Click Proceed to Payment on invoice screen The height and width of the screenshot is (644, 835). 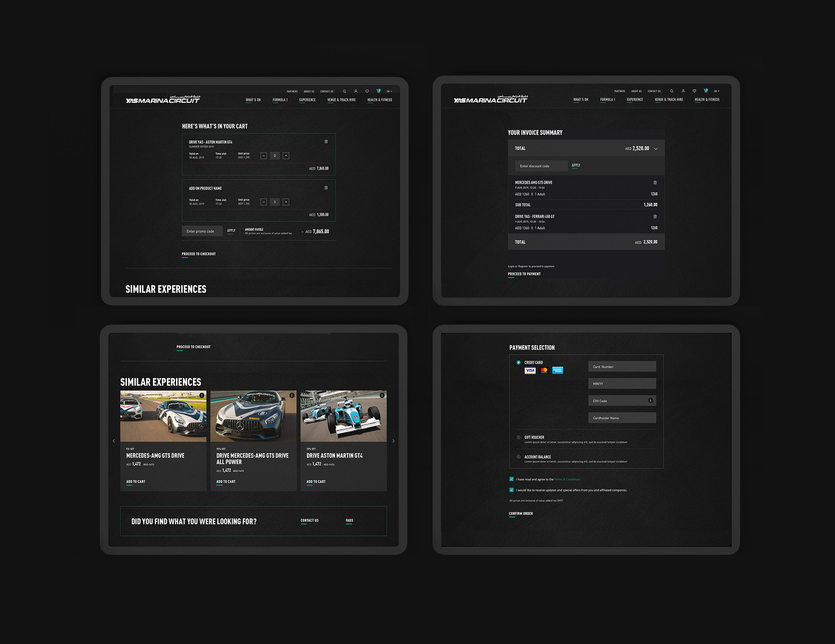click(524, 274)
